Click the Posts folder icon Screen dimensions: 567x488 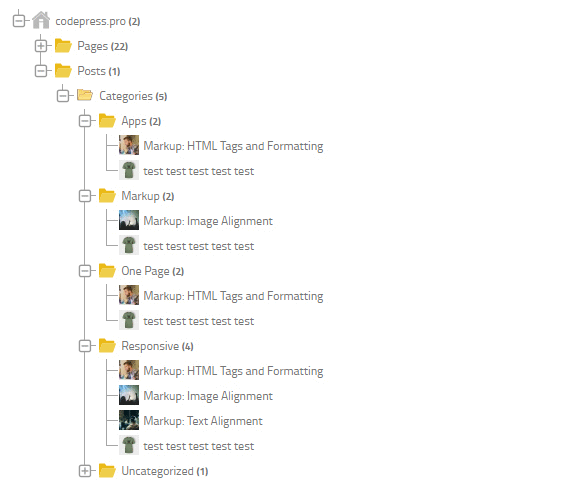click(63, 71)
